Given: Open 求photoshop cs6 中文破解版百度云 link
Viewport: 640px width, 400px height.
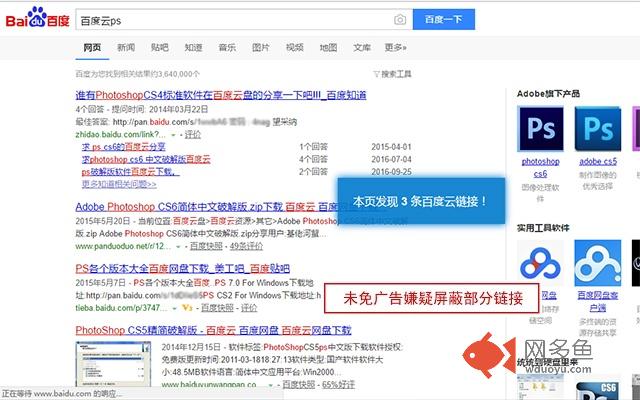Looking at the screenshot, I should point(146,159).
